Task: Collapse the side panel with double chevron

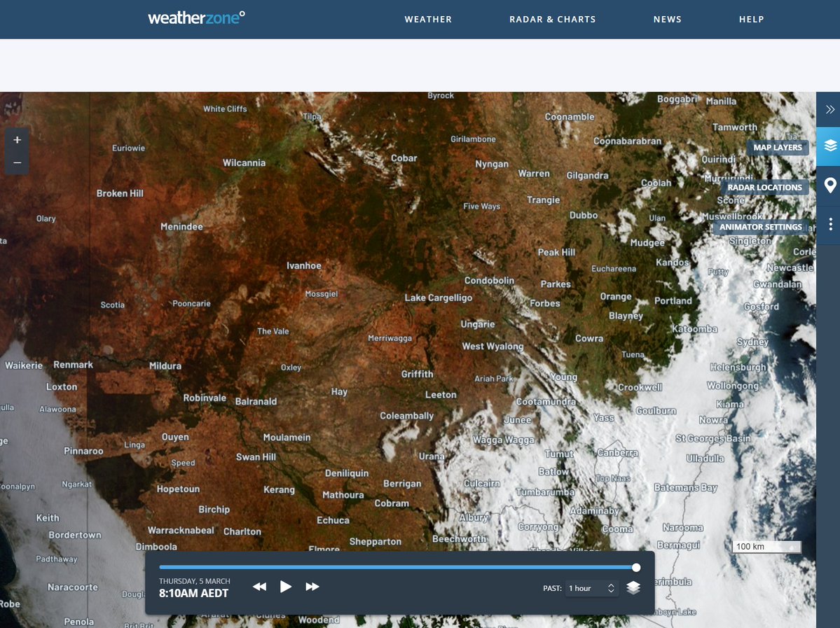Action: tap(829, 110)
